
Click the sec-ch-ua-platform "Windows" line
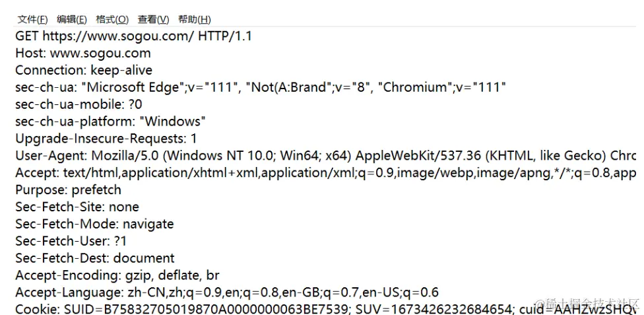pos(110,122)
